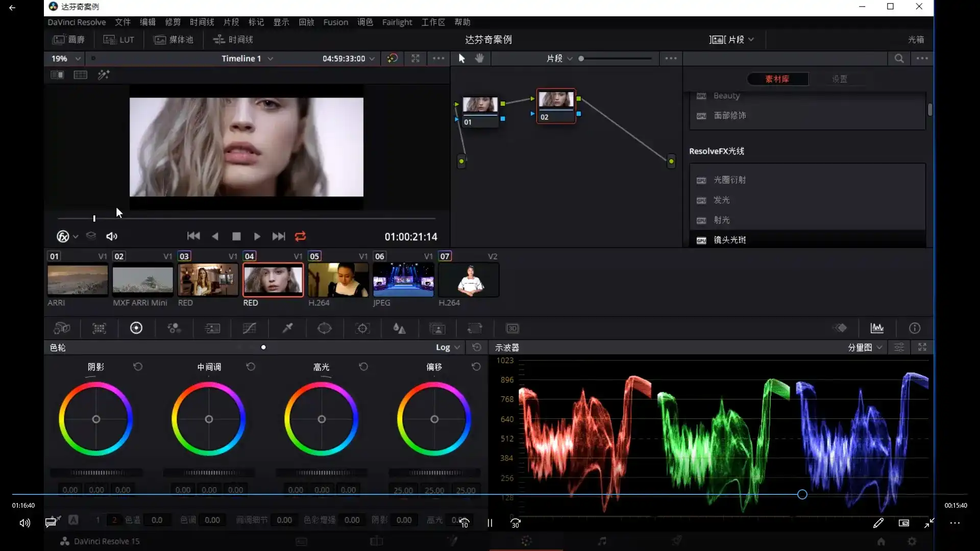Open the Power Window palette
This screenshot has height=551, width=980.
click(325, 328)
